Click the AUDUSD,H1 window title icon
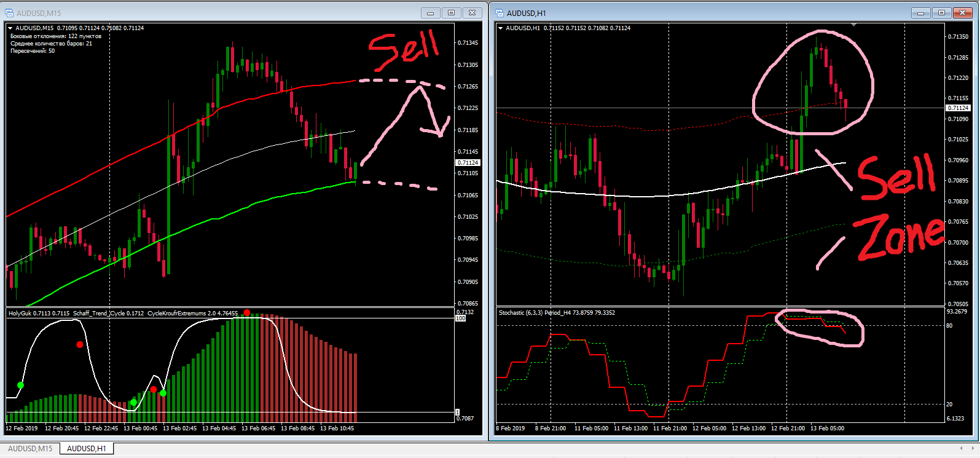Screen dimensions: 980x458 (x=500, y=13)
